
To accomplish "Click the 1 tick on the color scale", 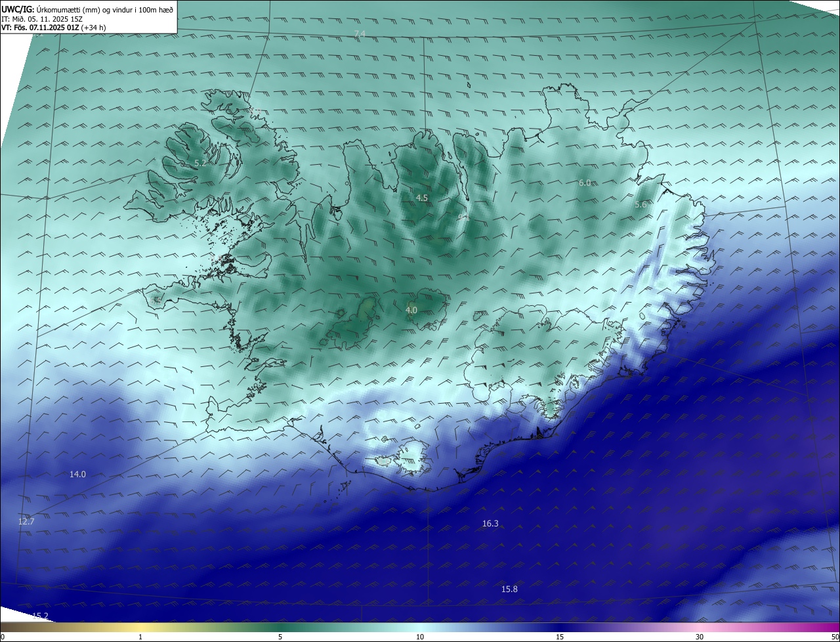I will point(140,637).
